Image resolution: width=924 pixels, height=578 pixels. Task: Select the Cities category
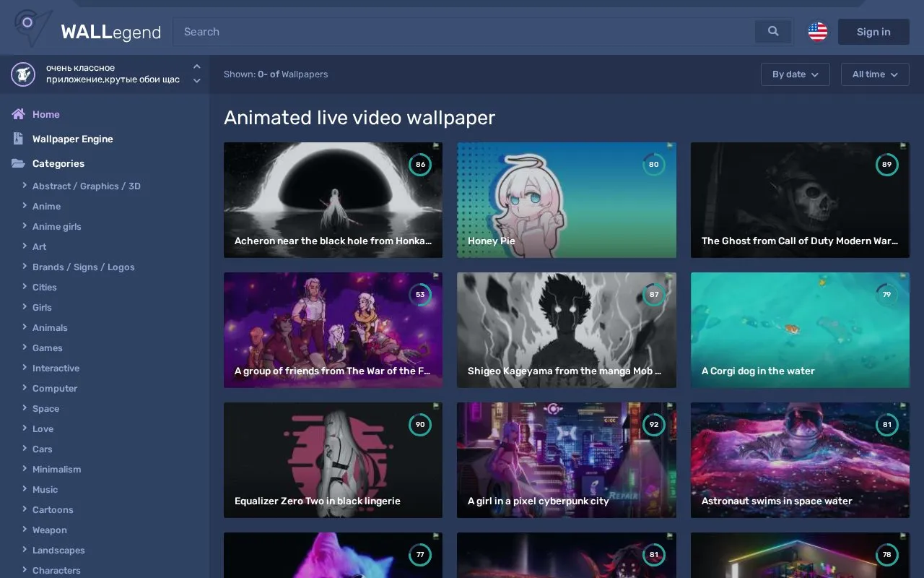point(45,287)
